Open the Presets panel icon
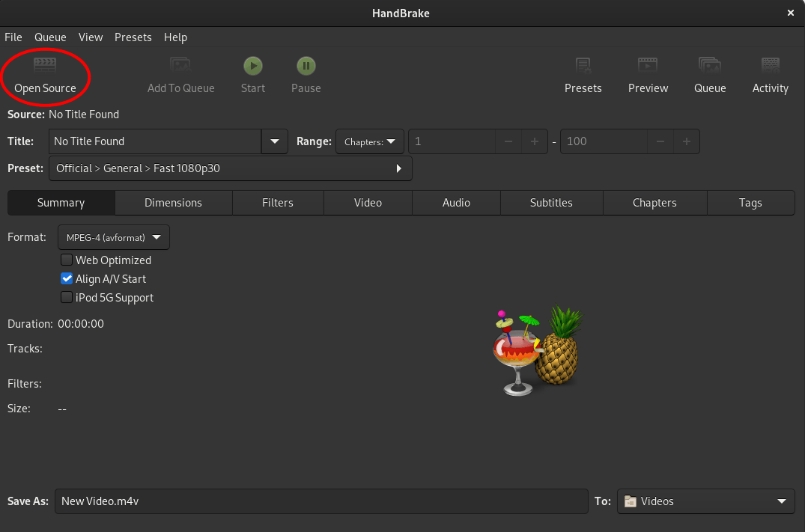 pos(583,75)
